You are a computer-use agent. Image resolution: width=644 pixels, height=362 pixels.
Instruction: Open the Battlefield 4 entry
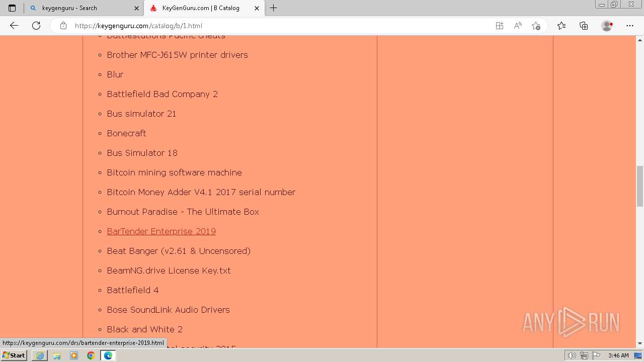[132, 290]
